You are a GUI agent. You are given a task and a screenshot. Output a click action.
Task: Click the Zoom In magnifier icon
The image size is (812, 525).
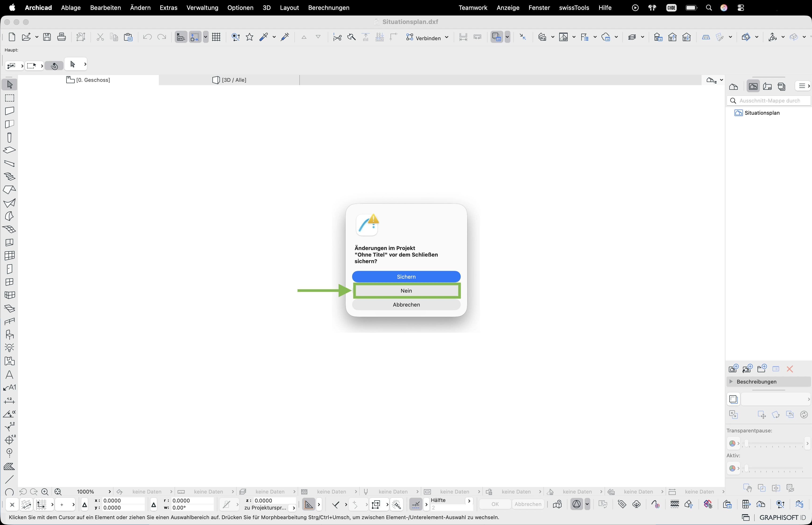[x=45, y=492]
